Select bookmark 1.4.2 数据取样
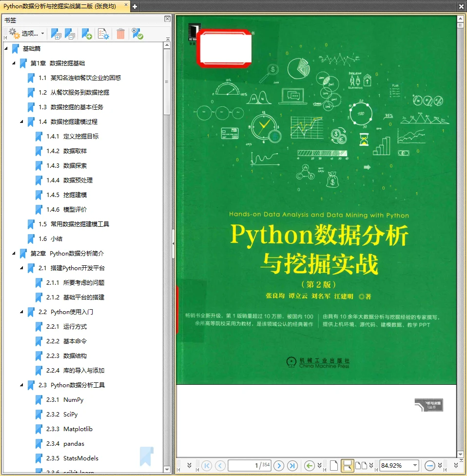This screenshot has height=476, width=467. (66, 151)
